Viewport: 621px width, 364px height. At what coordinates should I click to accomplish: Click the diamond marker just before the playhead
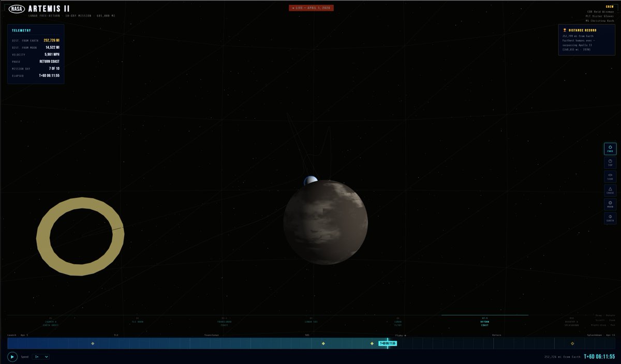click(x=372, y=343)
